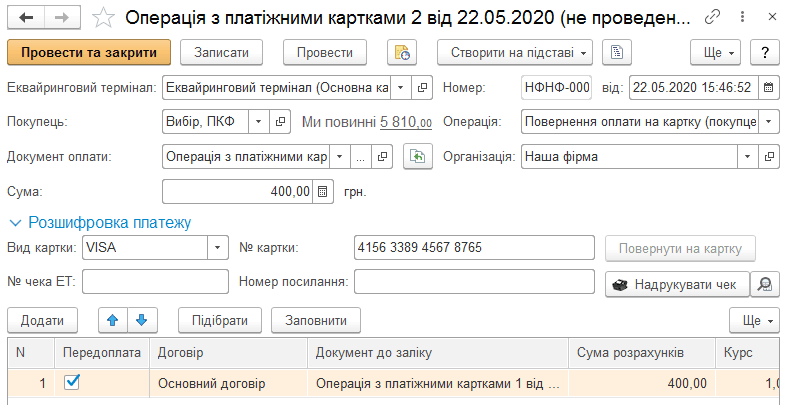Screen dimensions: 787x405
Task: Click Передоплата column header
Action: tap(102, 353)
